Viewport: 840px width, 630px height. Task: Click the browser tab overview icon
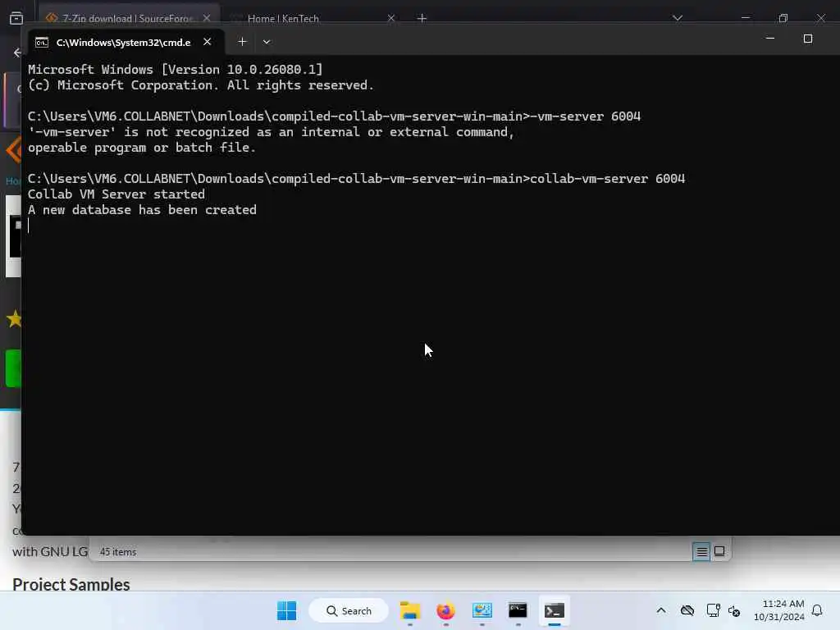[16, 18]
